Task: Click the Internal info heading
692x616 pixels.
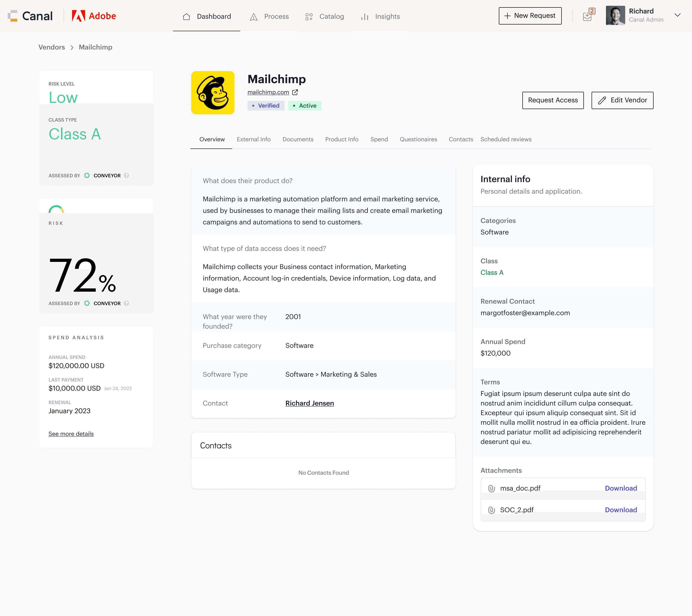Action: 505,179
